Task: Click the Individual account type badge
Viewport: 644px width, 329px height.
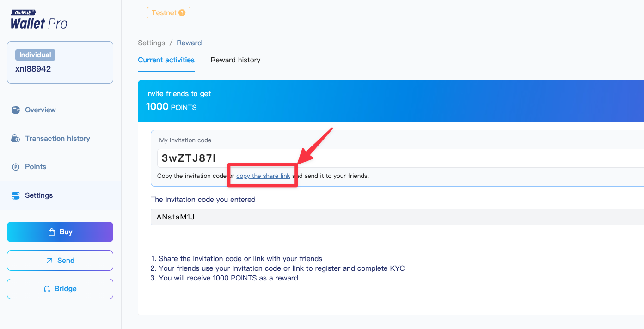Action: point(35,55)
